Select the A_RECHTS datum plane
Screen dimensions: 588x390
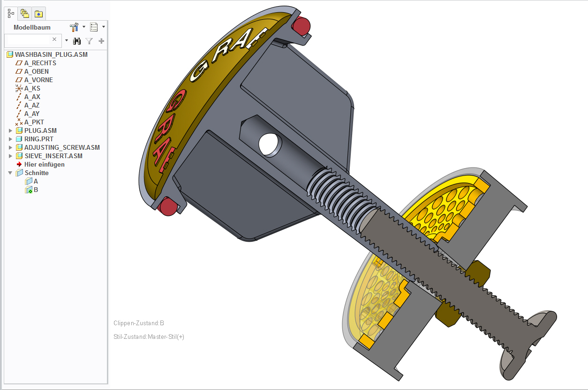pos(40,63)
